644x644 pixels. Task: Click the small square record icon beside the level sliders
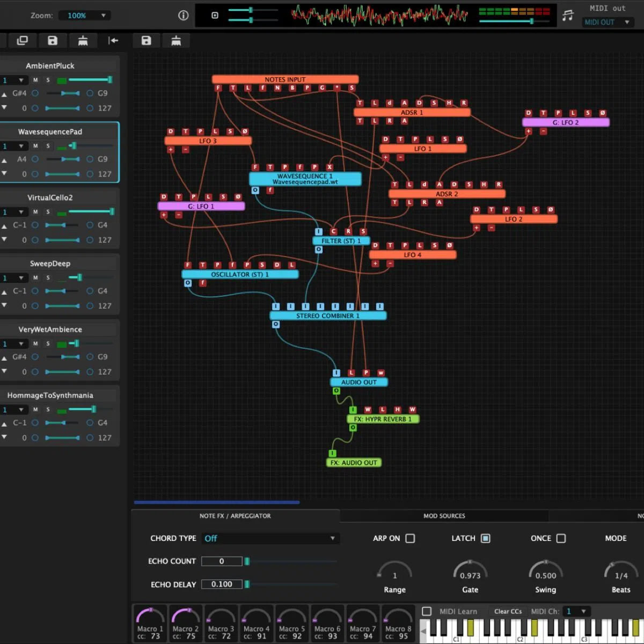click(215, 15)
